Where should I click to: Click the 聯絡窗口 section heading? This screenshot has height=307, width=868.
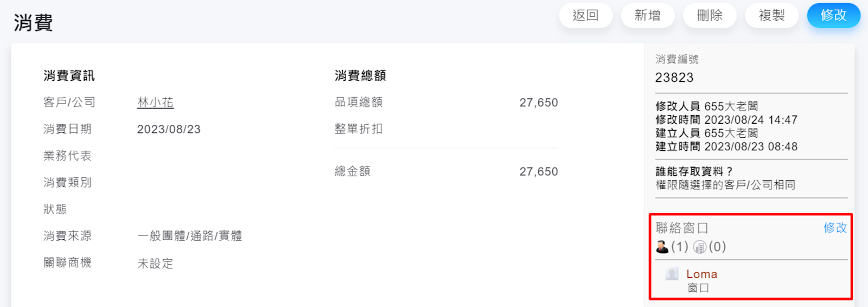coord(682,228)
